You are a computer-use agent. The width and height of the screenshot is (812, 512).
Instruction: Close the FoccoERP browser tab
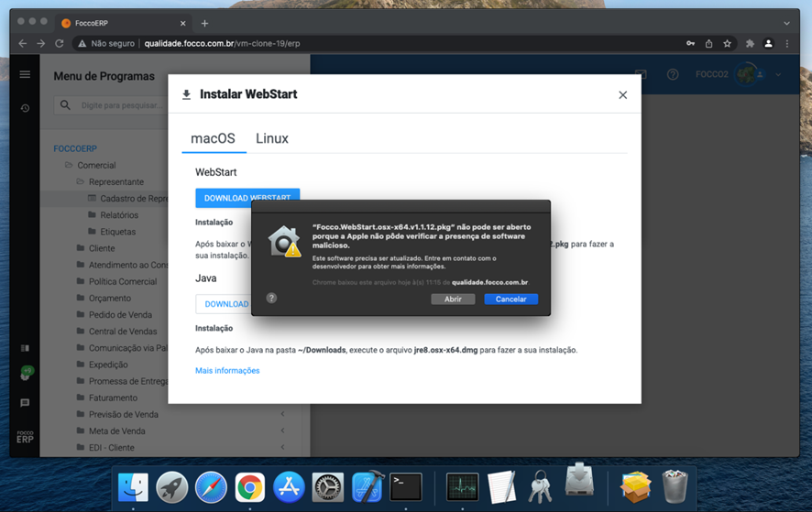tap(182, 23)
